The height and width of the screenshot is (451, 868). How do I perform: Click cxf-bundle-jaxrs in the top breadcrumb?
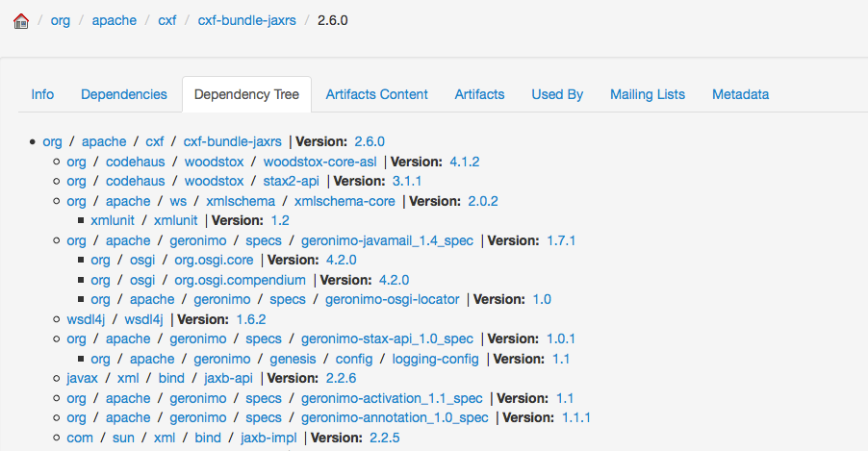(246, 20)
